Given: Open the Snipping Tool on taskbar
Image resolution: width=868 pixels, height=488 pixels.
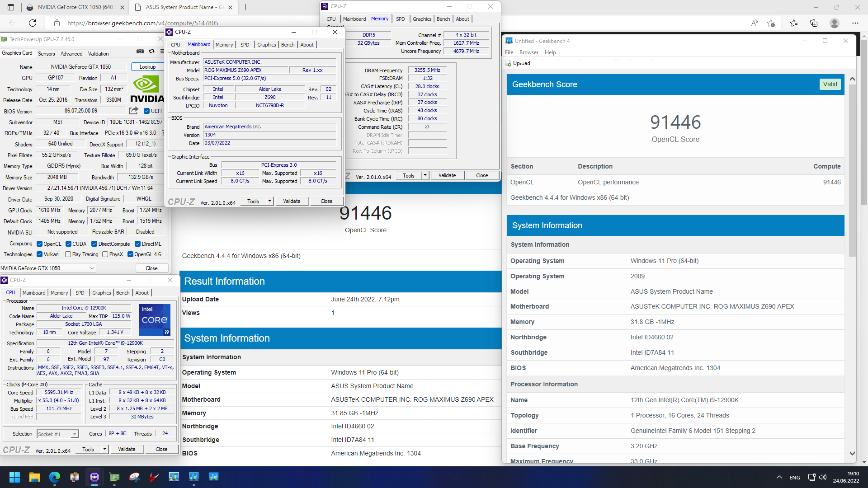Looking at the screenshot, I should tap(134, 477).
